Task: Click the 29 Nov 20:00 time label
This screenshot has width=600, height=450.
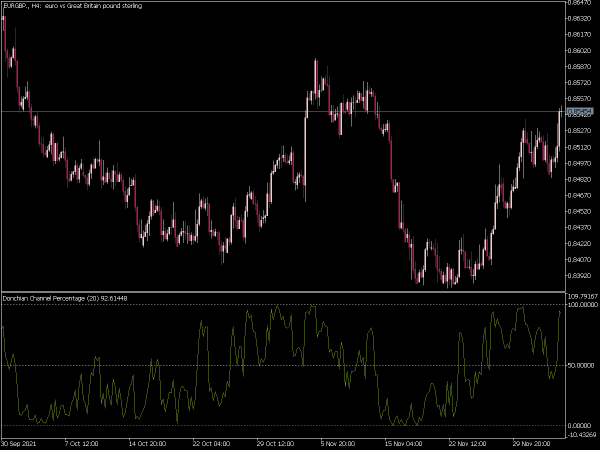Action: point(532,444)
